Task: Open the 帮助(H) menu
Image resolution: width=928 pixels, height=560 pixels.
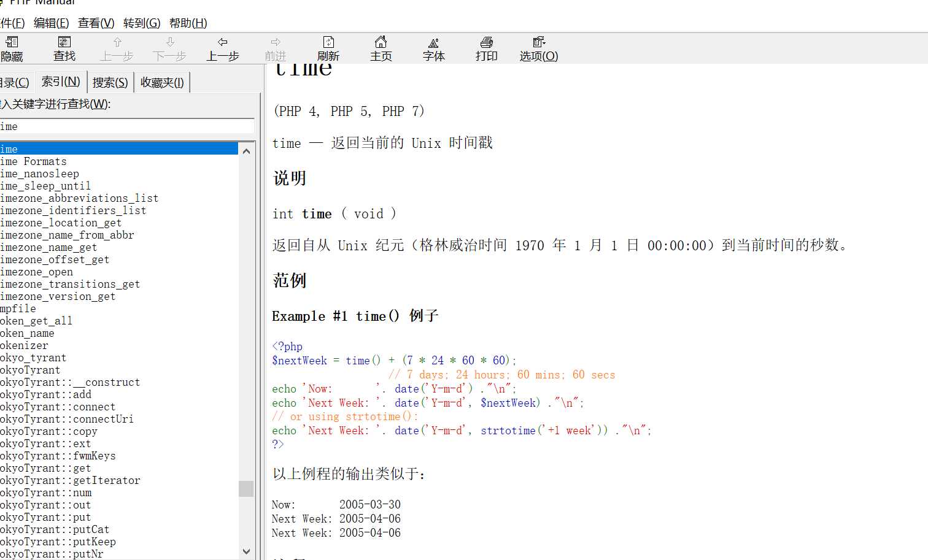Action: (188, 23)
